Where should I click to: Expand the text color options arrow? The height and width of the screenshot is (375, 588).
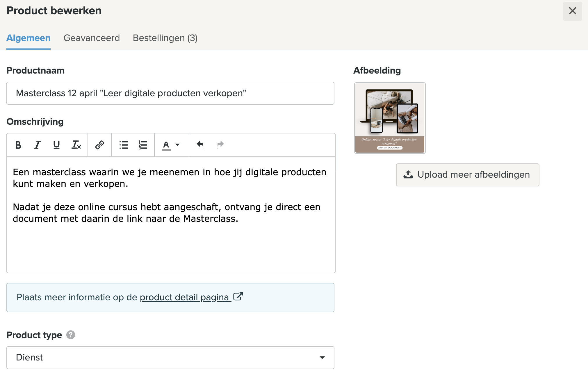coord(177,145)
